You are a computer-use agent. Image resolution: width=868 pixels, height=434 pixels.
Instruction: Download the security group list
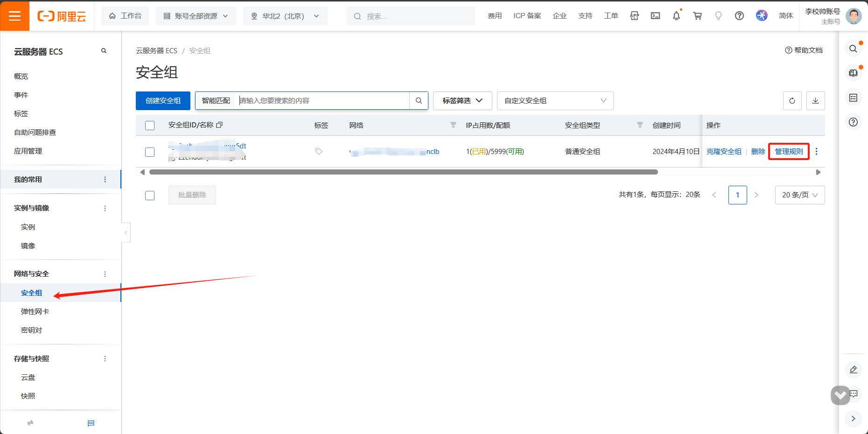pos(815,101)
